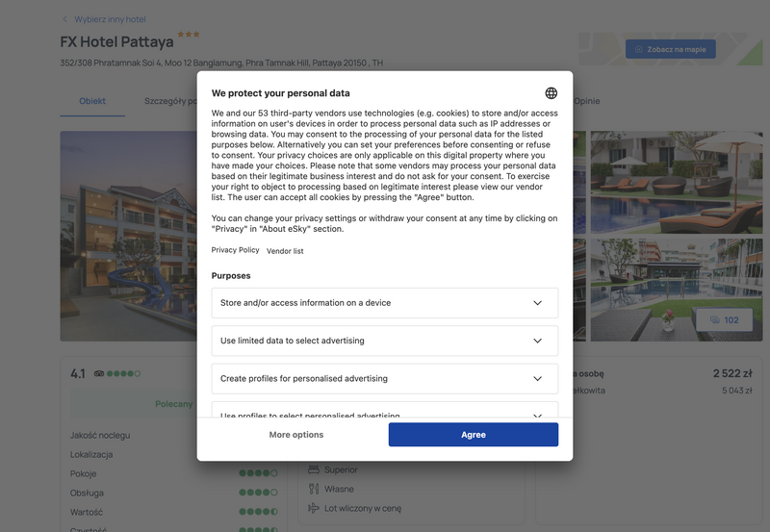Click the back arrow beside Wybierz inny hotel
This screenshot has width=770, height=532.
tap(64, 19)
